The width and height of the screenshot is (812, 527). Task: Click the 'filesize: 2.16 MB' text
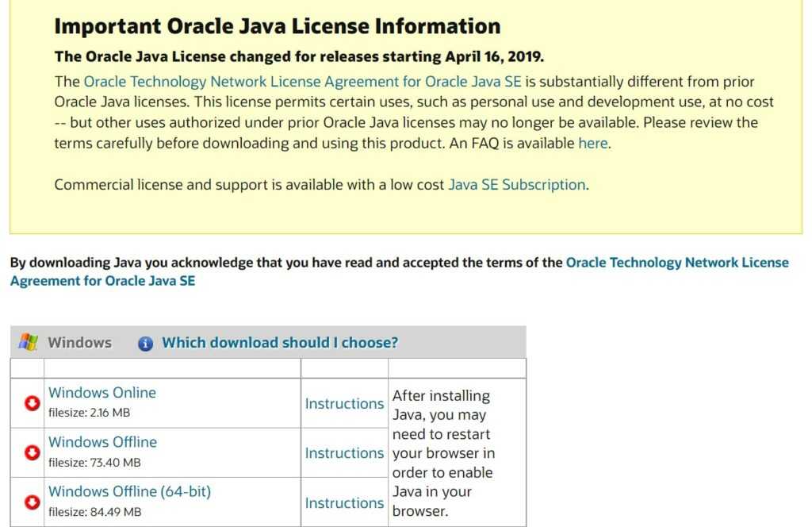point(89,413)
